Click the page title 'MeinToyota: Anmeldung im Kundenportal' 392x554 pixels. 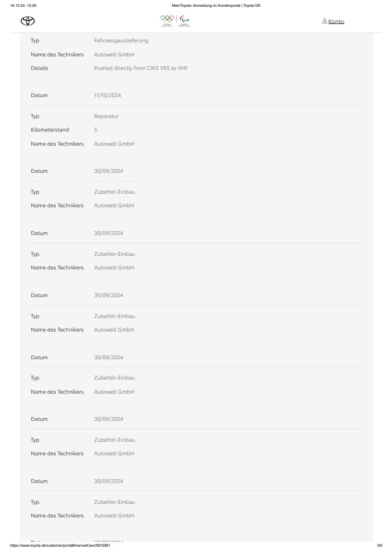click(x=206, y=5)
